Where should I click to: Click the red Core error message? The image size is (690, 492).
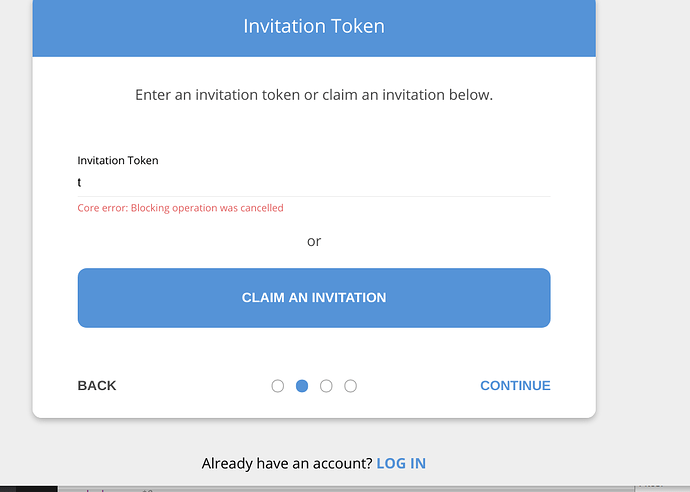pos(181,208)
